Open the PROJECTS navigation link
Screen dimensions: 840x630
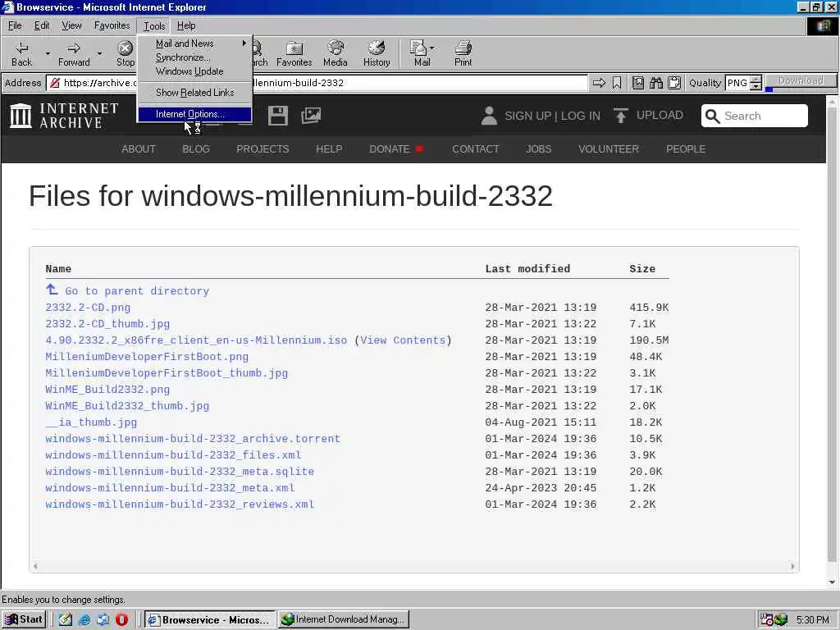pos(262,149)
